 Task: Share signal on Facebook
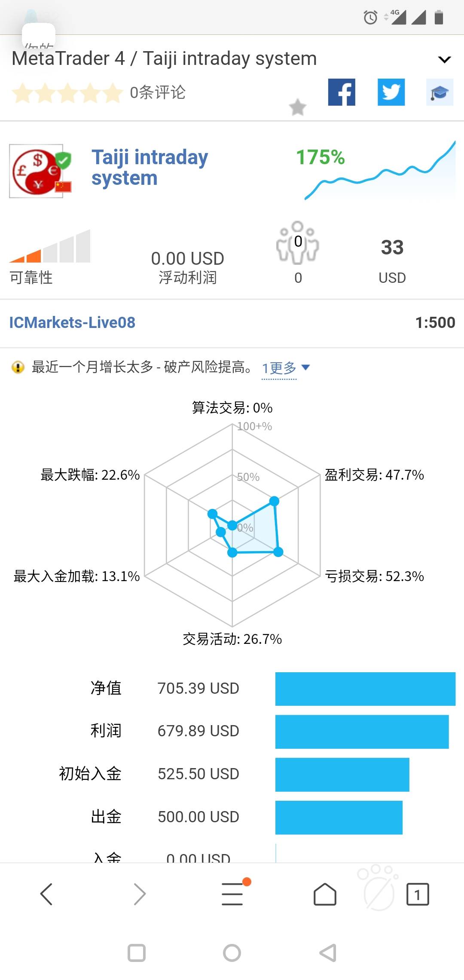pyautogui.click(x=342, y=92)
